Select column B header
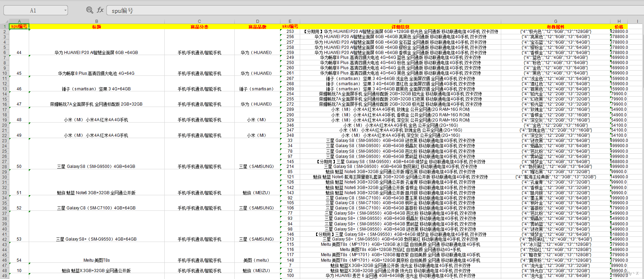Image resolution: width=644 pixels, height=279 pixels. [x=97, y=21]
